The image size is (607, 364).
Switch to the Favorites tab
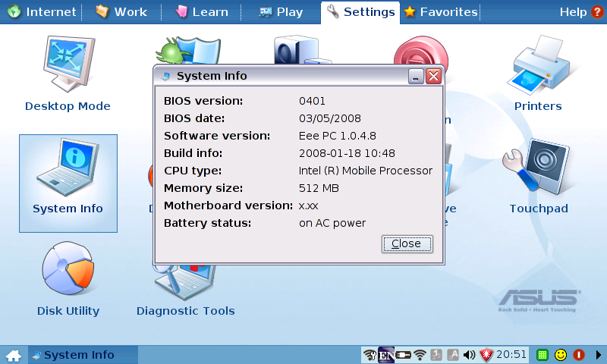[x=441, y=12]
